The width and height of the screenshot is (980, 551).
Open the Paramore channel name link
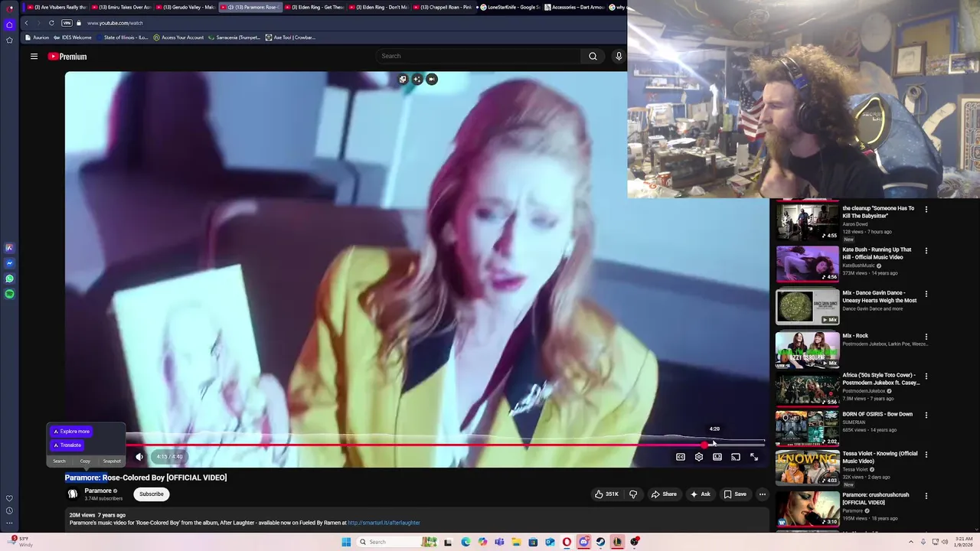click(98, 491)
